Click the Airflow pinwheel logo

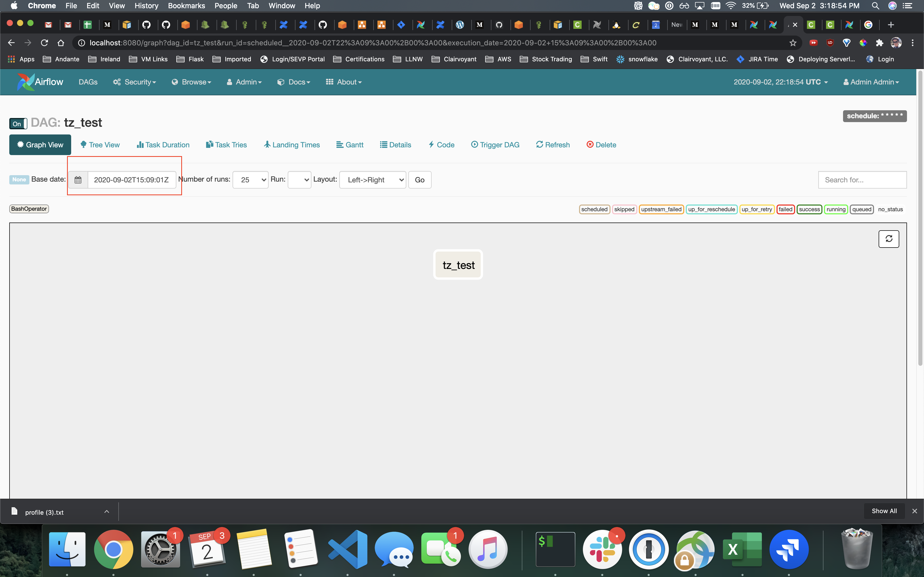coord(26,82)
